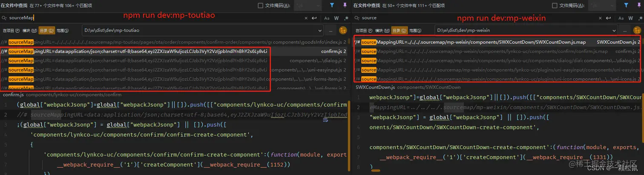This screenshot has height=175, width=644.
Task: Select 目录(D) scope in the mp-weixin window
Action: [x=400, y=31]
